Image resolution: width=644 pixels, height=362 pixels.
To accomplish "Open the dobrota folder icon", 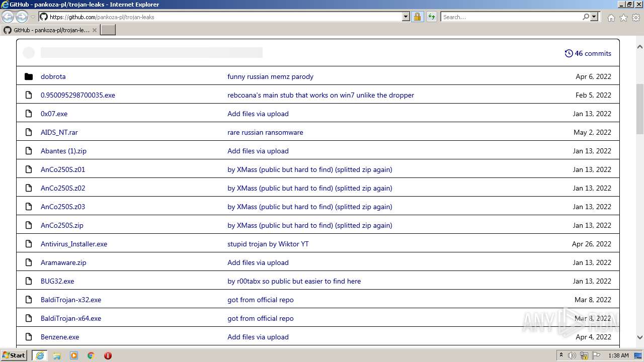I will pos(29,76).
